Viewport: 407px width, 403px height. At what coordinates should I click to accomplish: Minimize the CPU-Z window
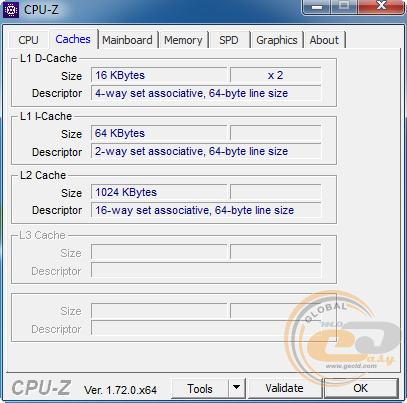(317, 7)
